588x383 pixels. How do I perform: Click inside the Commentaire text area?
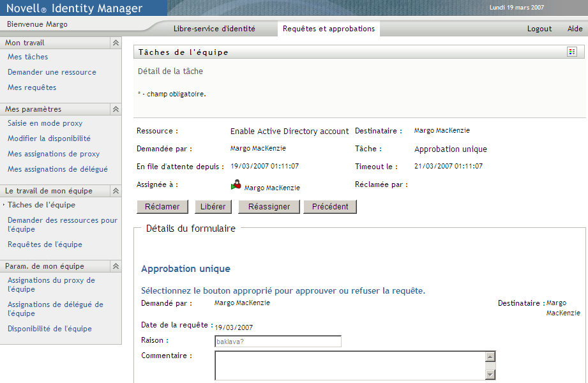coord(351,366)
